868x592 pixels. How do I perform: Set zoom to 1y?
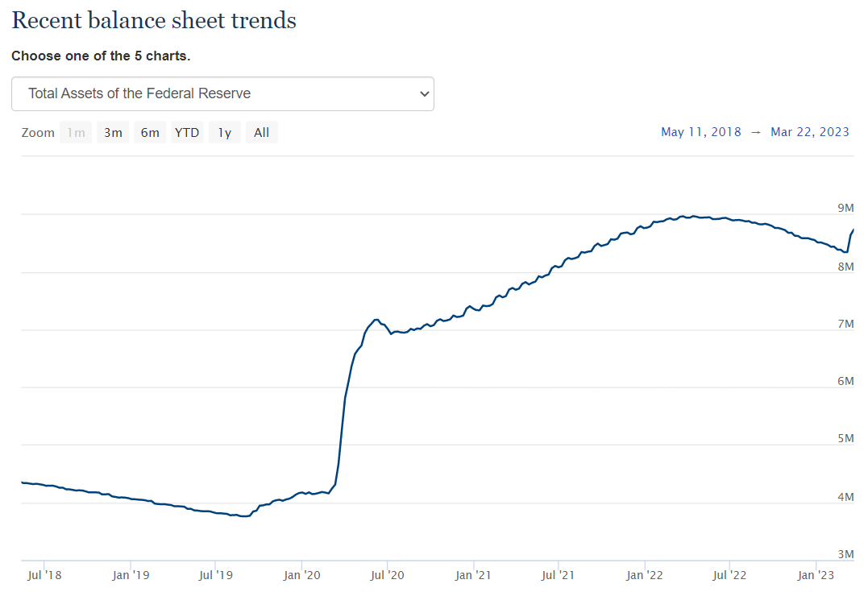click(x=224, y=133)
